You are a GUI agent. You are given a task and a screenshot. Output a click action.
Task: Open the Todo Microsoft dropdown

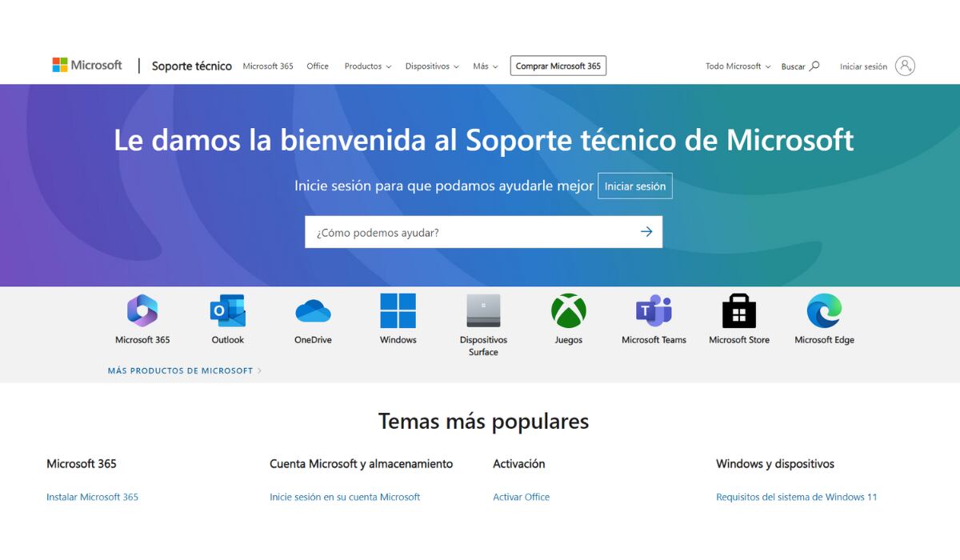click(x=738, y=66)
